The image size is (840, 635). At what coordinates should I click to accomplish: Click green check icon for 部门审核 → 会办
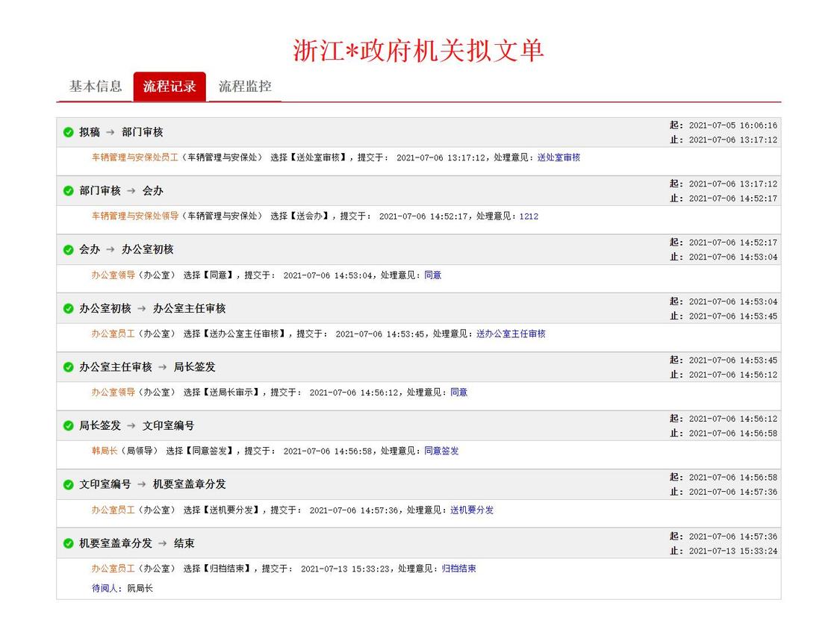69,191
